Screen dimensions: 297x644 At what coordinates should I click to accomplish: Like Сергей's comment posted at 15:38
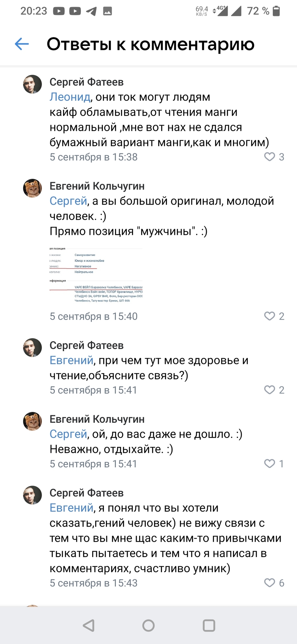(270, 157)
